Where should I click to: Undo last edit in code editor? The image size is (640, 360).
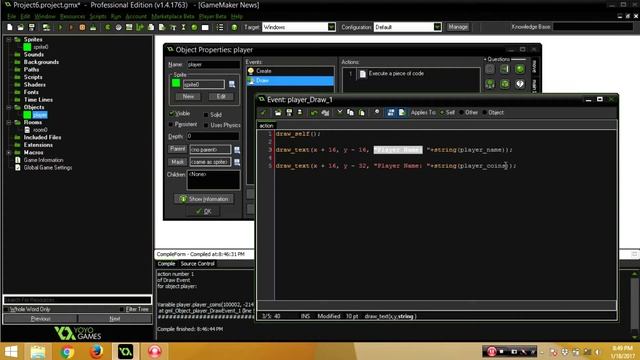click(314, 112)
